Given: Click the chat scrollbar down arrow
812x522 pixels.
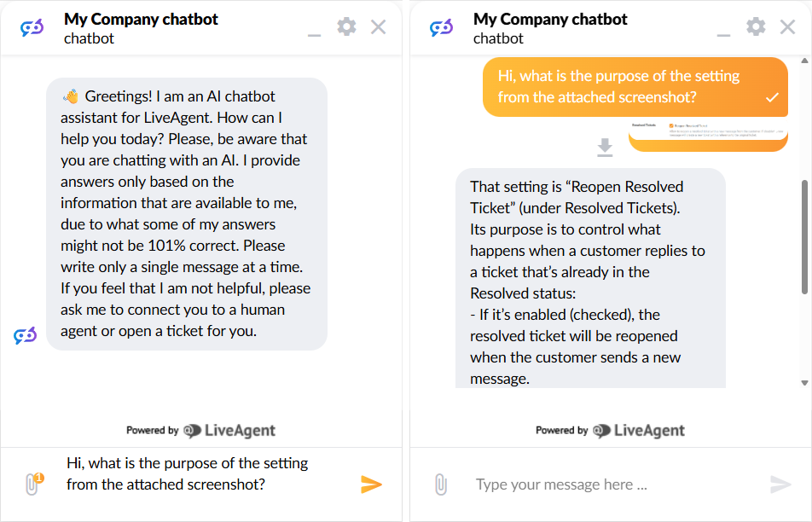Looking at the screenshot, I should (x=803, y=382).
